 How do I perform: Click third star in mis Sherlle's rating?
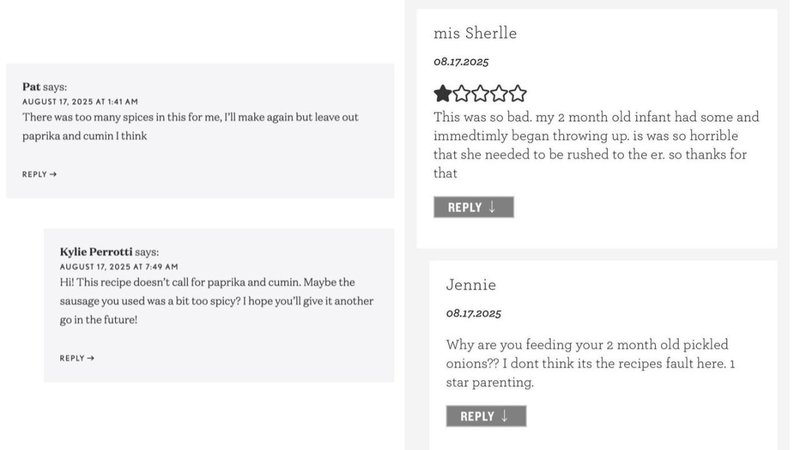coord(480,94)
